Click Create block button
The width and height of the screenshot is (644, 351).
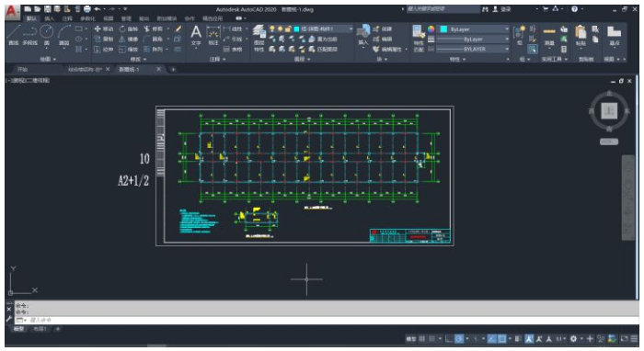(x=383, y=29)
